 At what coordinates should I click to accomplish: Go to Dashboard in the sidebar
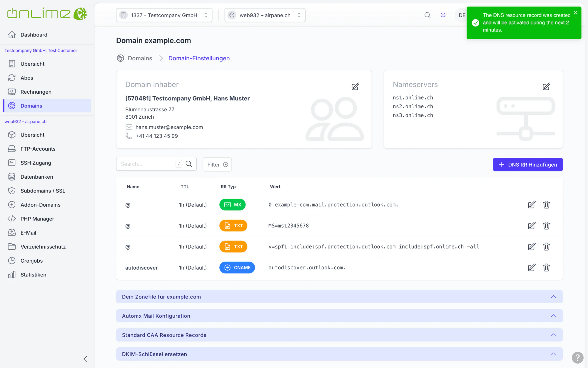pos(47,35)
